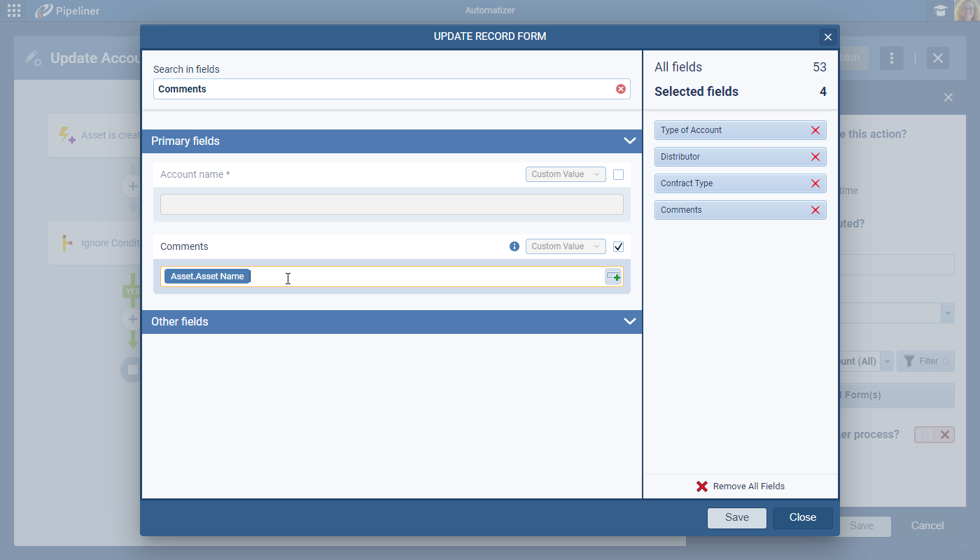Open the Pipeliner app grid menu
The height and width of the screenshot is (560, 980).
[x=14, y=10]
